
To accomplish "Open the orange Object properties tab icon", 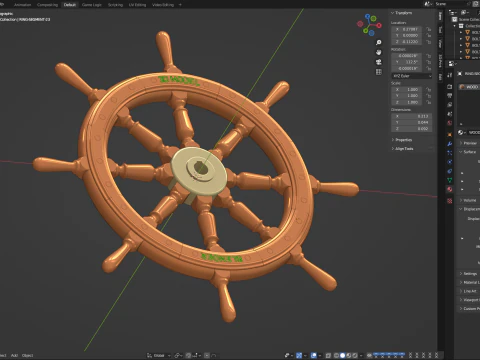I will tap(450, 135).
